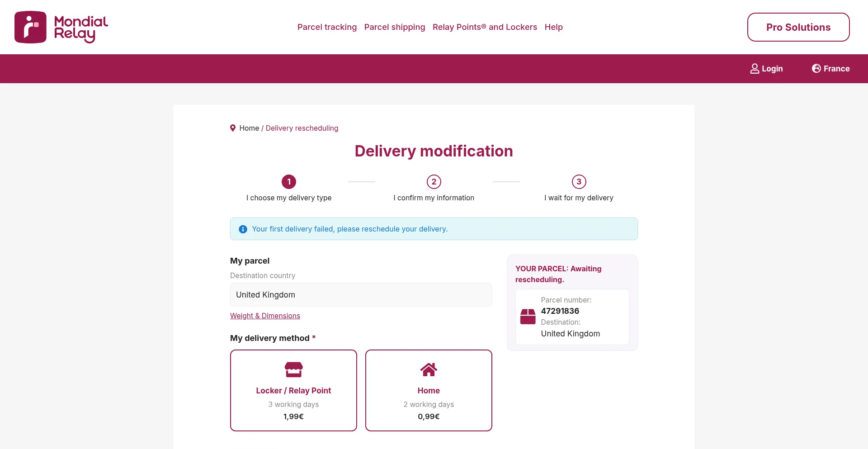Go to step 1 circle

(289, 182)
